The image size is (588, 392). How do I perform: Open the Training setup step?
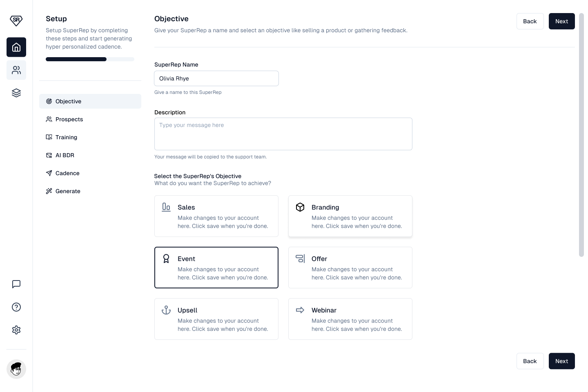(66, 137)
